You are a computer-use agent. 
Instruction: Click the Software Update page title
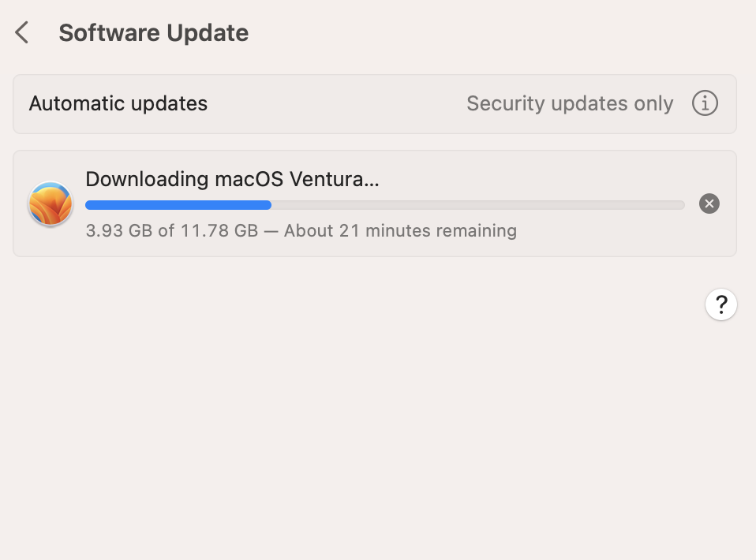coord(153,33)
